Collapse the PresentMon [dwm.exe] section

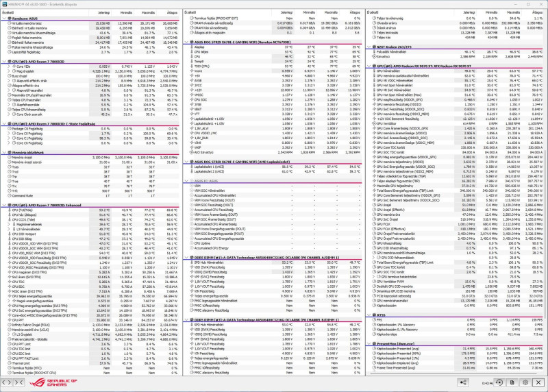[369, 344]
